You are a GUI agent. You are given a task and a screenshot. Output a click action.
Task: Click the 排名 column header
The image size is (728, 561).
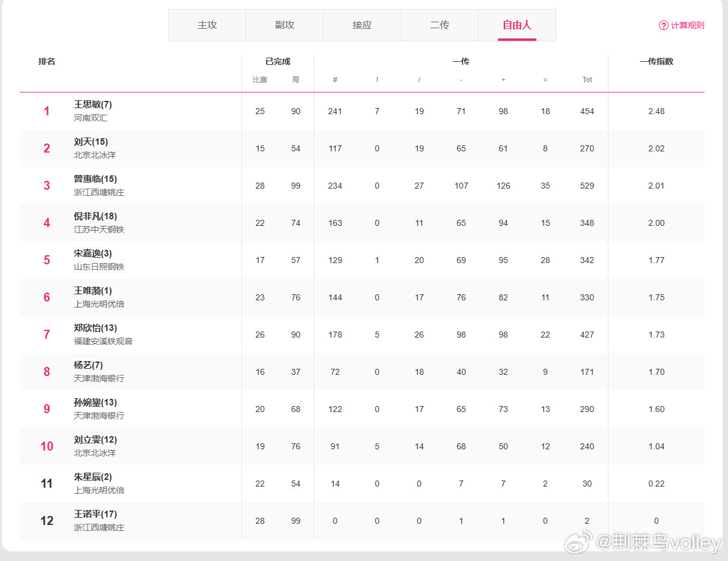point(47,61)
